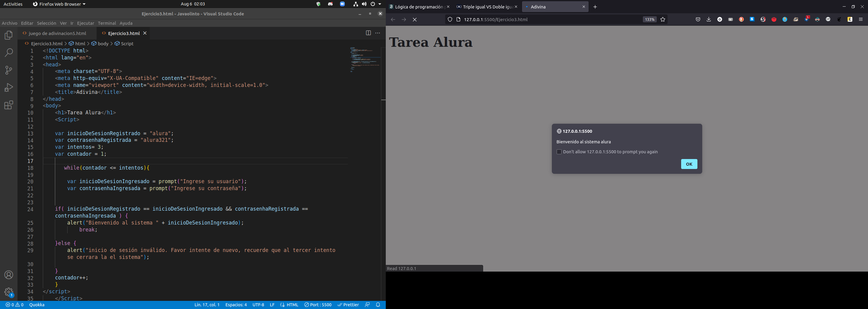Open Source Control in the activity bar
The height and width of the screenshot is (309, 868).
[x=9, y=70]
